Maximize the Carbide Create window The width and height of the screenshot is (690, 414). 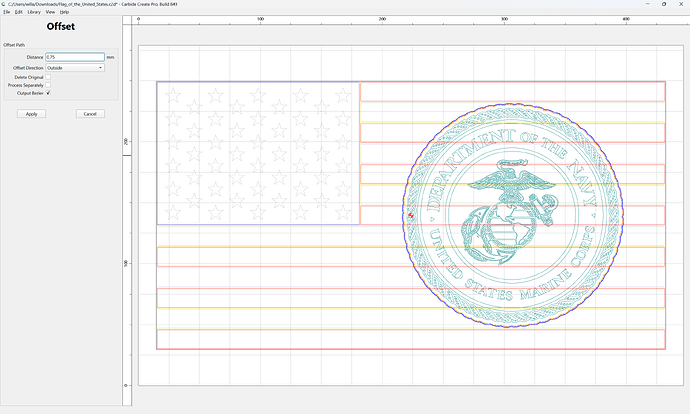[x=664, y=4]
